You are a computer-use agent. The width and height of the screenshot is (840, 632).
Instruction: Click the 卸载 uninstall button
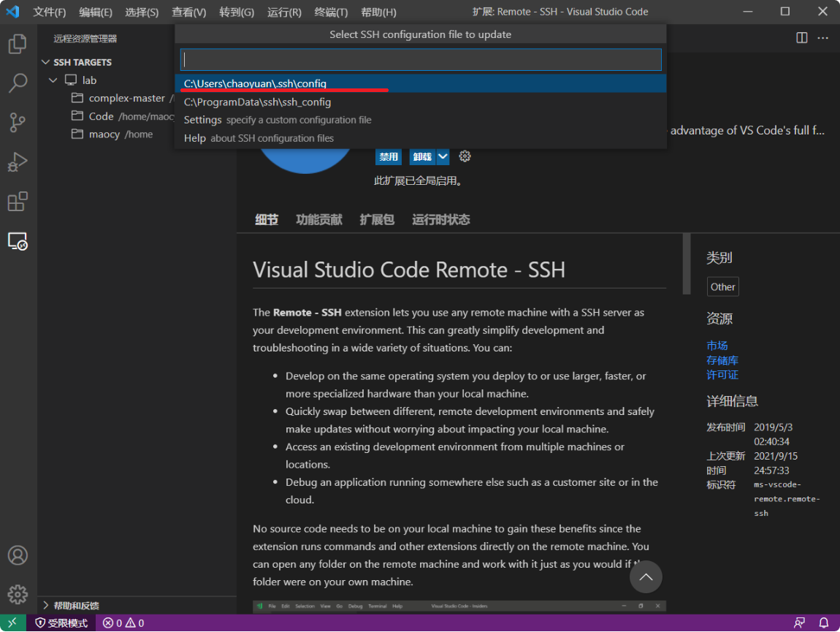[x=423, y=156]
